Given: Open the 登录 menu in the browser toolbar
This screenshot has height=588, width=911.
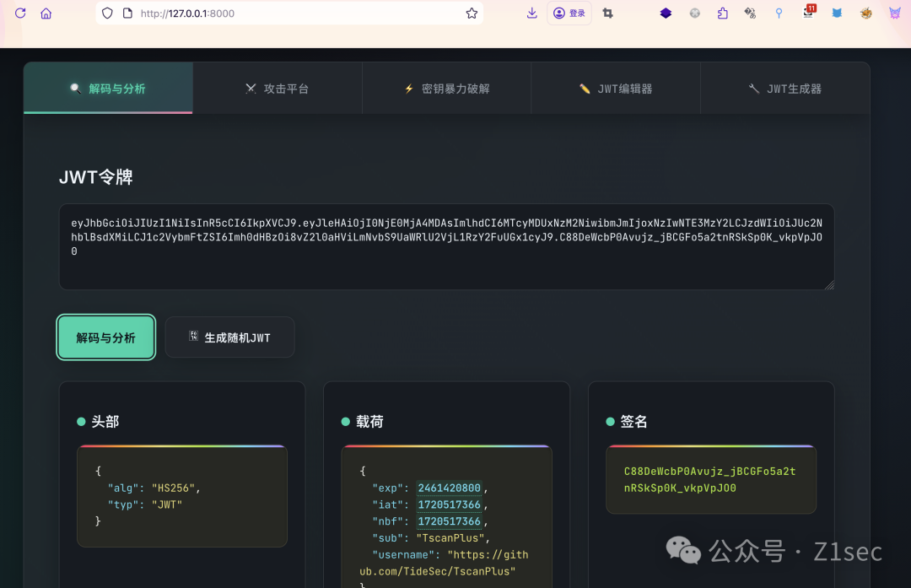Looking at the screenshot, I should point(569,13).
